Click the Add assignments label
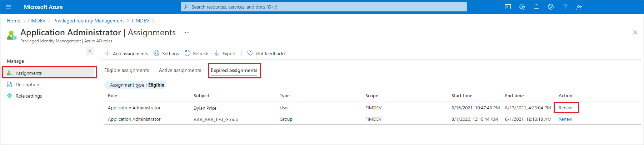 click(x=130, y=53)
